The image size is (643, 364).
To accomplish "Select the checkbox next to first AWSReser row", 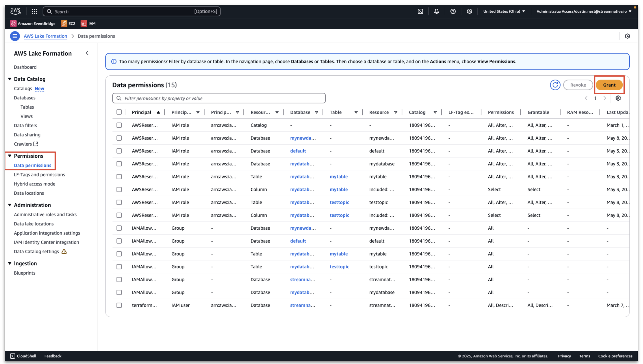I will click(119, 125).
